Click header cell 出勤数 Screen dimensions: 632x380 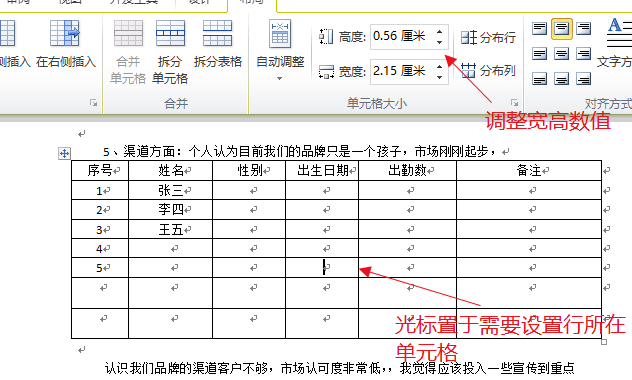407,170
